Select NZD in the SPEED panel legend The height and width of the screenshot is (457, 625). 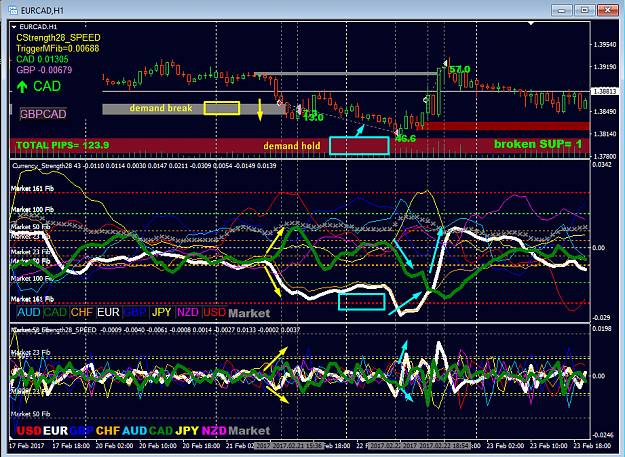click(214, 431)
